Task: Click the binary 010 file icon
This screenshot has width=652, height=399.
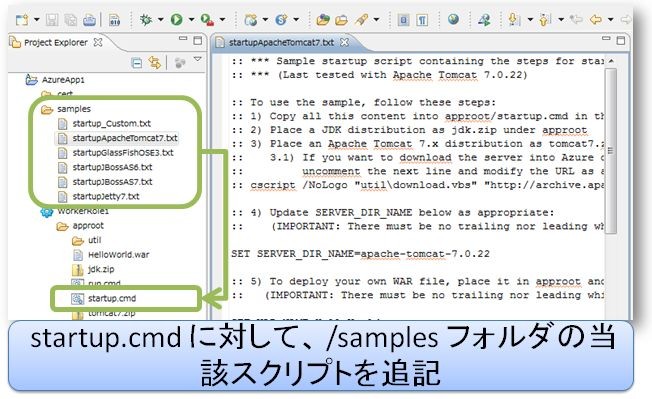Action: (114, 20)
